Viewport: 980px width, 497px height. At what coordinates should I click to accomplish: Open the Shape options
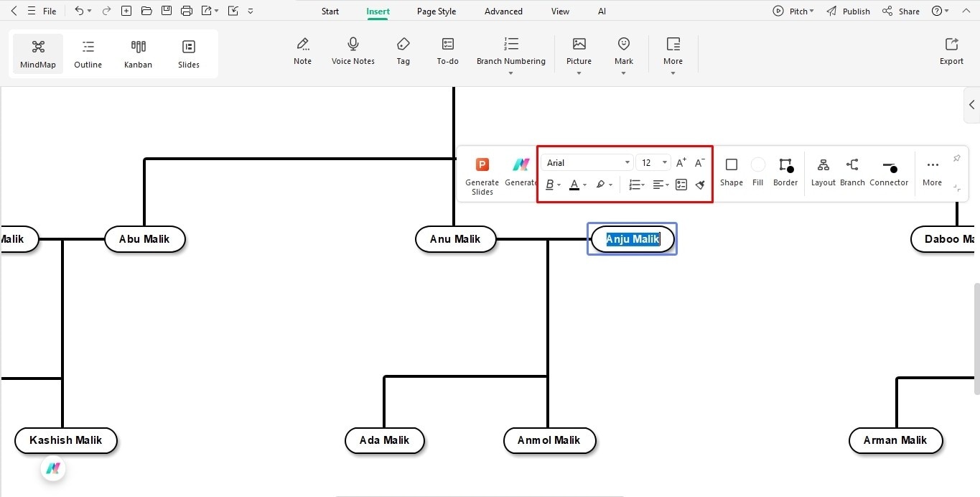pos(731,171)
